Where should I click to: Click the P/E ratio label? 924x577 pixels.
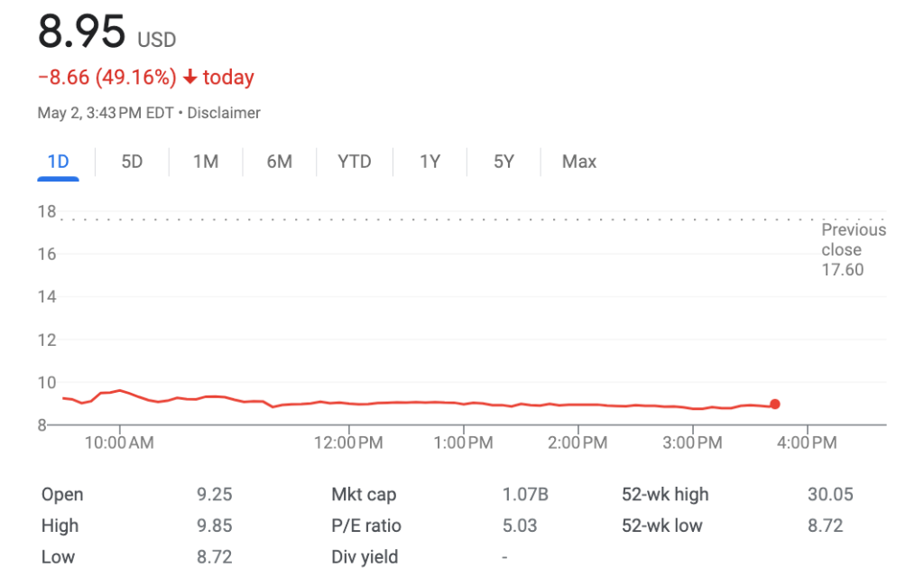point(366,526)
